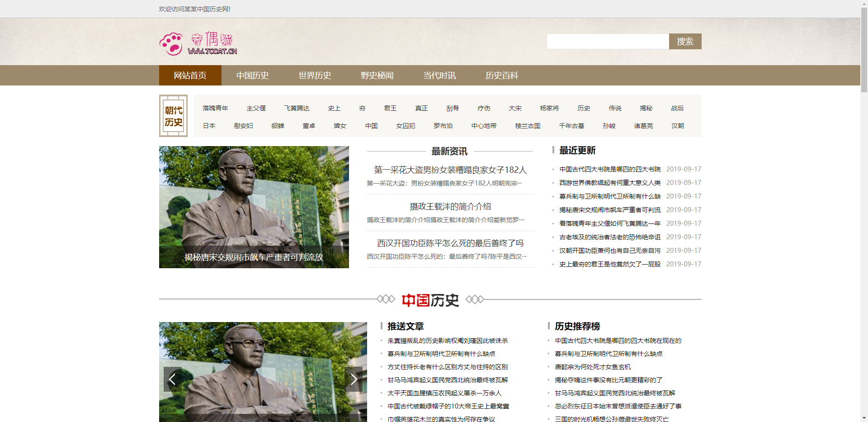This screenshot has width=868, height=422.
Task: Click the pink paw logo icon
Action: [171, 44]
